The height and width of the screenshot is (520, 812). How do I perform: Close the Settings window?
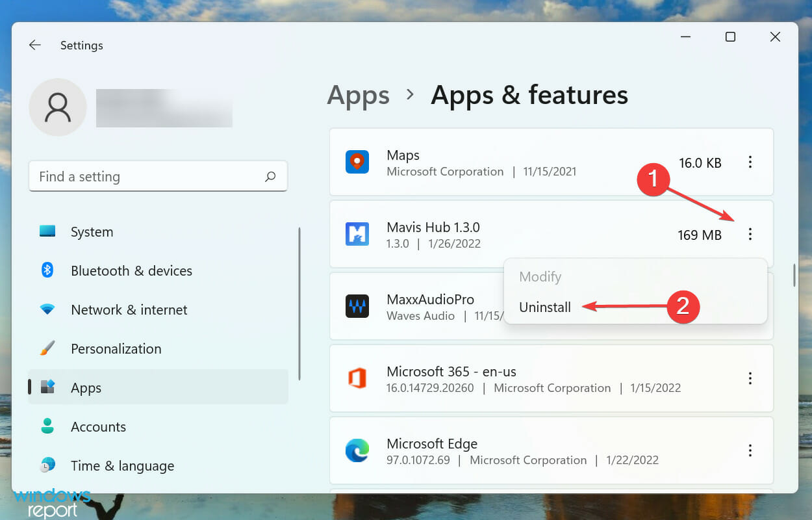click(x=775, y=37)
